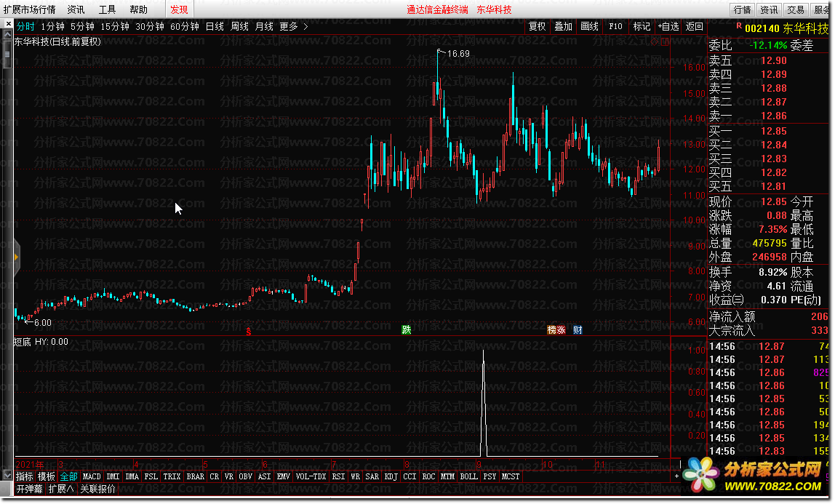835x504 pixels.
Task: Switch to 日线 daily chart
Action: pos(215,26)
